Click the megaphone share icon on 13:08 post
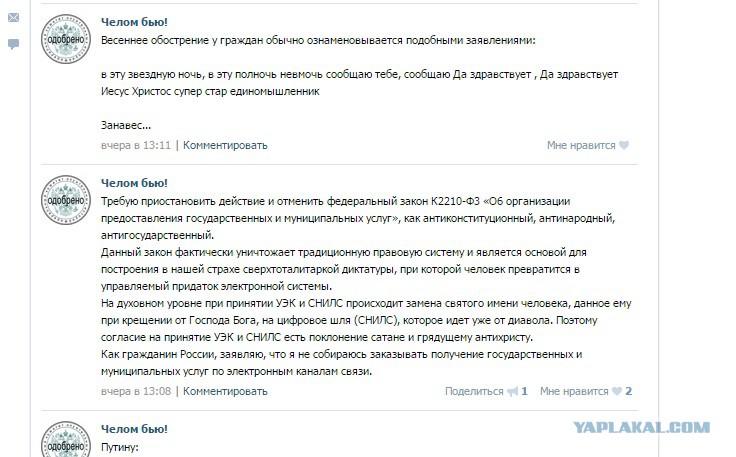The width and height of the screenshot is (736, 457). pos(513,391)
